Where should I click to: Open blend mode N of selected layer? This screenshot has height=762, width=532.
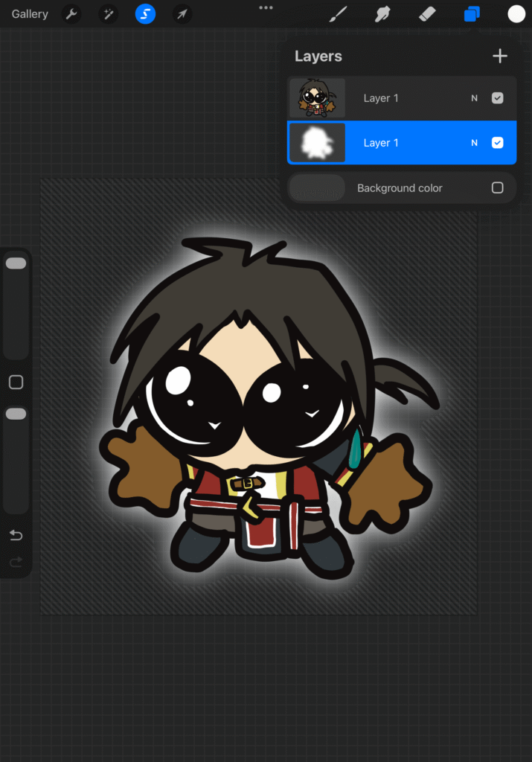(x=474, y=143)
